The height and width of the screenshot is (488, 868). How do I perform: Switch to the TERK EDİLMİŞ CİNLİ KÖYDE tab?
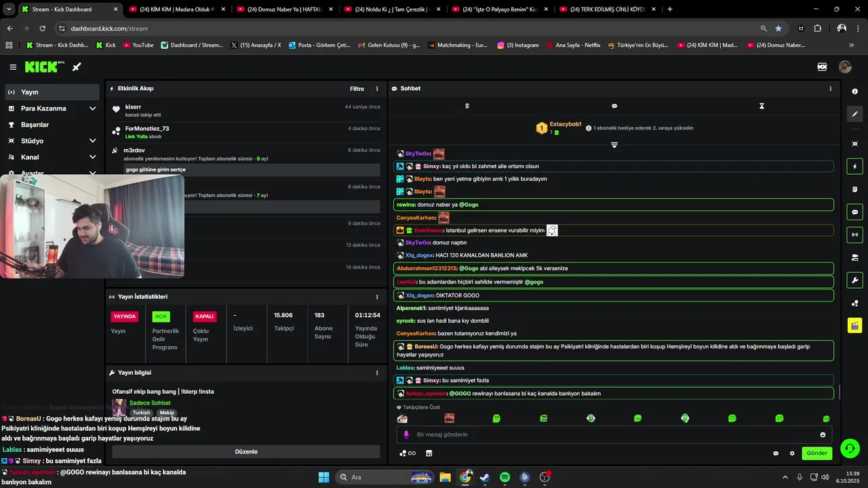point(606,9)
